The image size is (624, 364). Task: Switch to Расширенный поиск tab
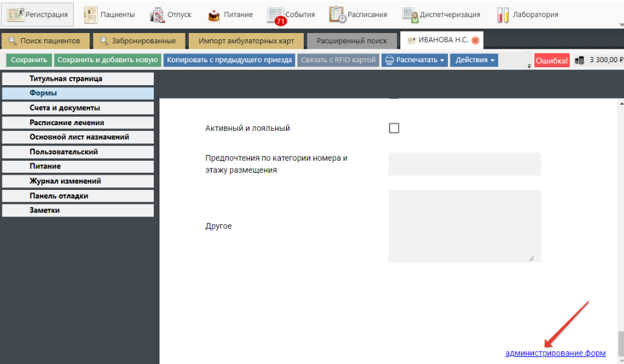click(352, 41)
